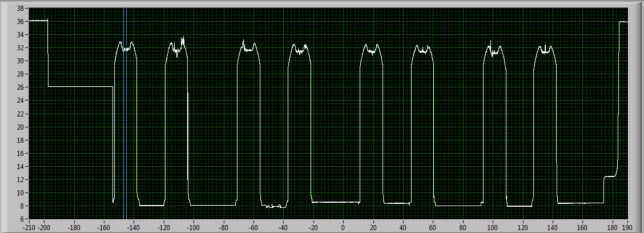Image resolution: width=644 pixels, height=233 pixels.
Task: Click the Y-axis label 38
Action: 21,8
